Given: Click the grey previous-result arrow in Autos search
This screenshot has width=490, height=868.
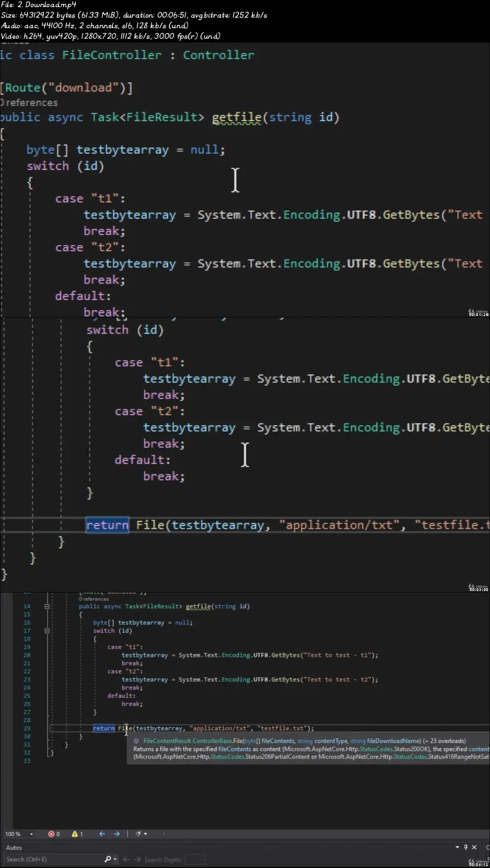Looking at the screenshot, I should click(126, 859).
